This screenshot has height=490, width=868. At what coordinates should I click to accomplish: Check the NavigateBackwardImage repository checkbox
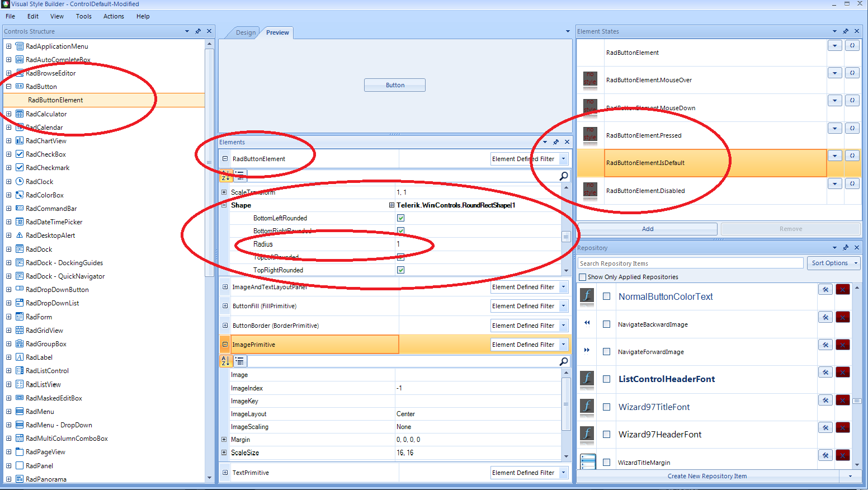[x=606, y=324]
